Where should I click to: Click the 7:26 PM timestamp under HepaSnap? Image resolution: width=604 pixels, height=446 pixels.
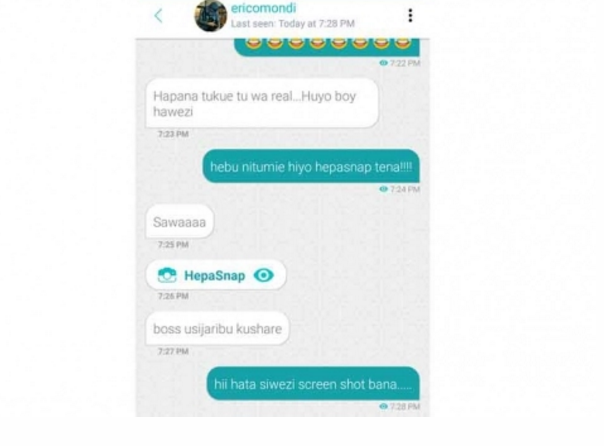[173, 296]
